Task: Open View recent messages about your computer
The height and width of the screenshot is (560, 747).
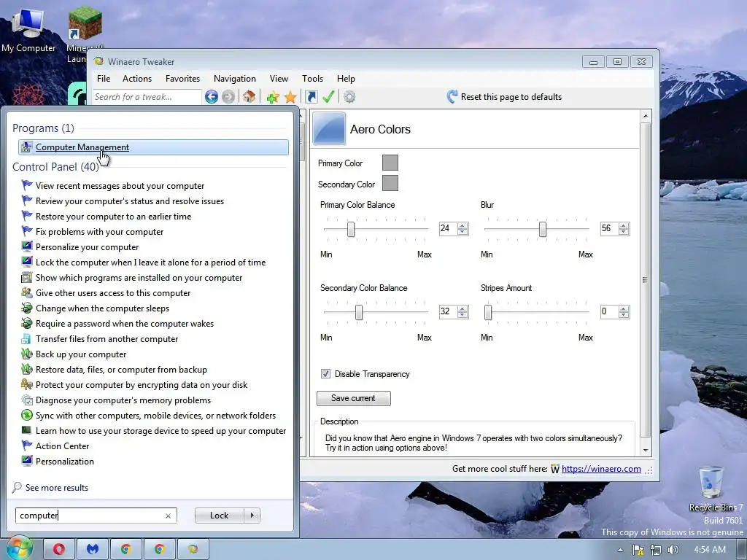Action: click(120, 186)
